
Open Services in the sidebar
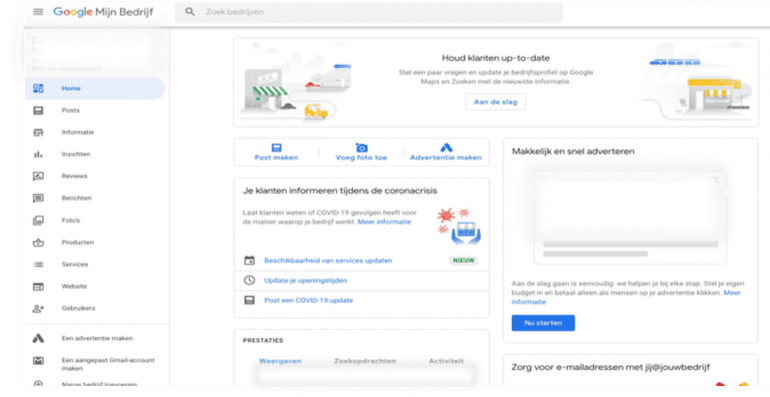95,264
